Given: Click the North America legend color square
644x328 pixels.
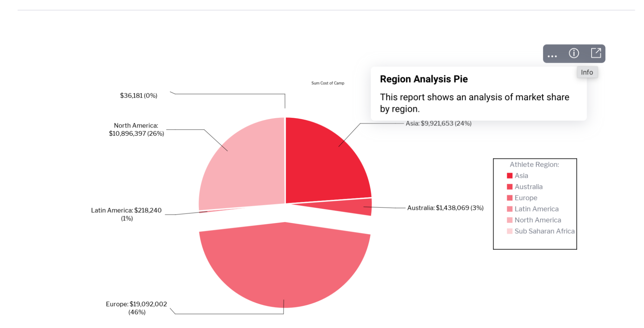Looking at the screenshot, I should (x=509, y=220).
